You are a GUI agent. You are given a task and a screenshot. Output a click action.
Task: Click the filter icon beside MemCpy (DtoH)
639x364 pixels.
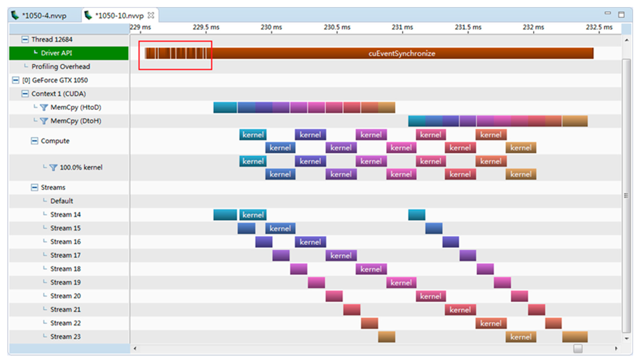click(44, 121)
